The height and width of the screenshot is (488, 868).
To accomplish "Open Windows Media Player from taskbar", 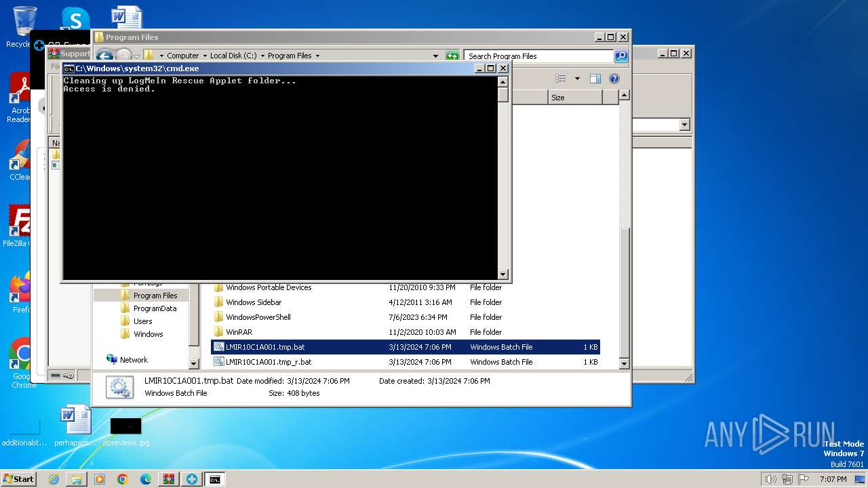I will [x=100, y=479].
